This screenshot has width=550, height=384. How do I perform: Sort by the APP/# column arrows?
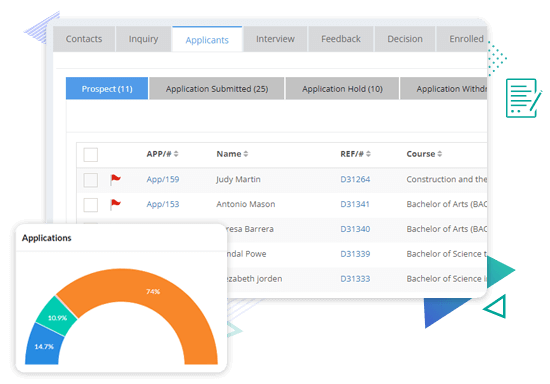point(176,154)
